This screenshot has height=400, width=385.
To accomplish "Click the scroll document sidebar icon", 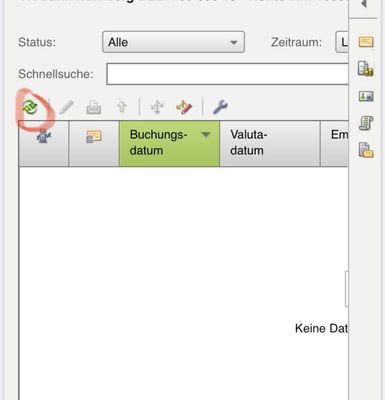I will [x=366, y=123].
